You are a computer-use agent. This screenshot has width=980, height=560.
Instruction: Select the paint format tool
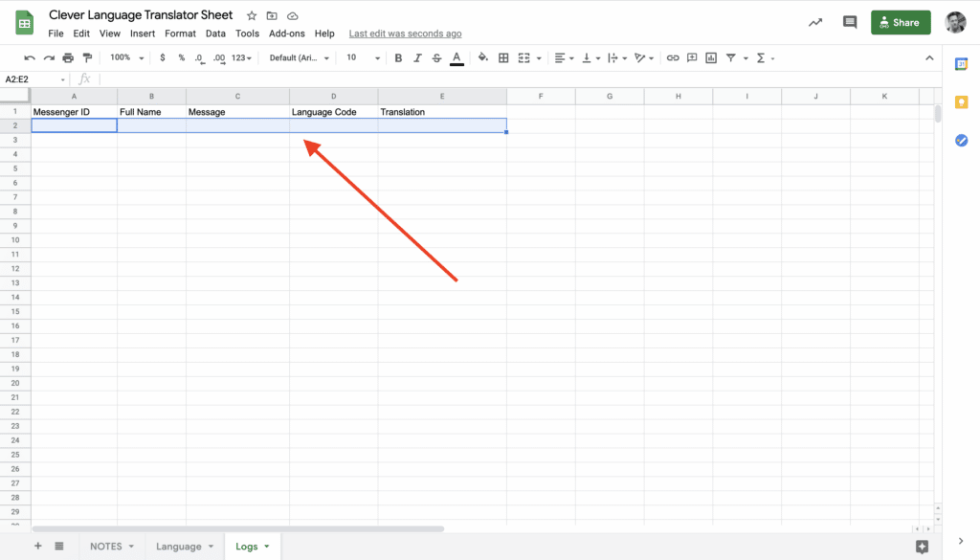[87, 58]
